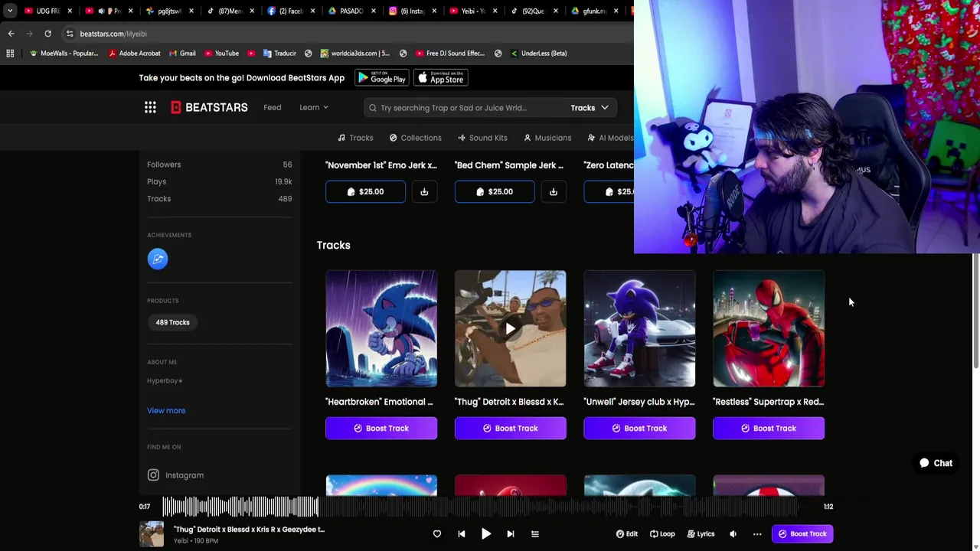Buy "Bed Chem" Sample Jerk for $25.00
This screenshot has width=980, height=551.
[x=495, y=191]
